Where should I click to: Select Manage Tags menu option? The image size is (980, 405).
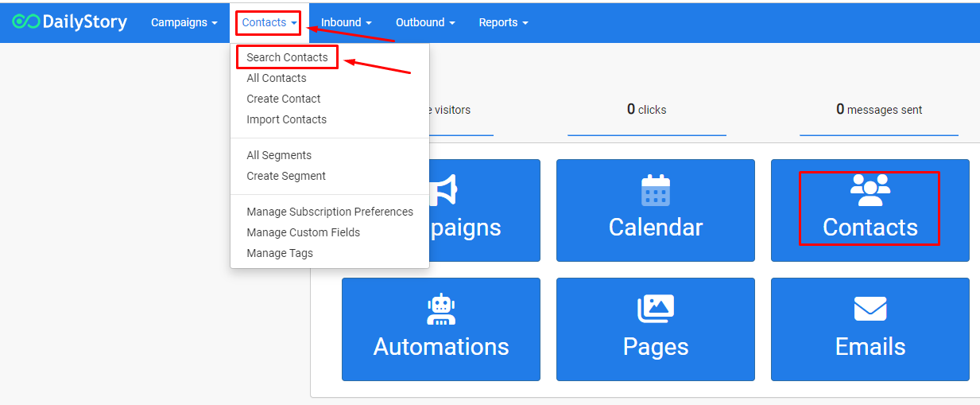pyautogui.click(x=280, y=253)
